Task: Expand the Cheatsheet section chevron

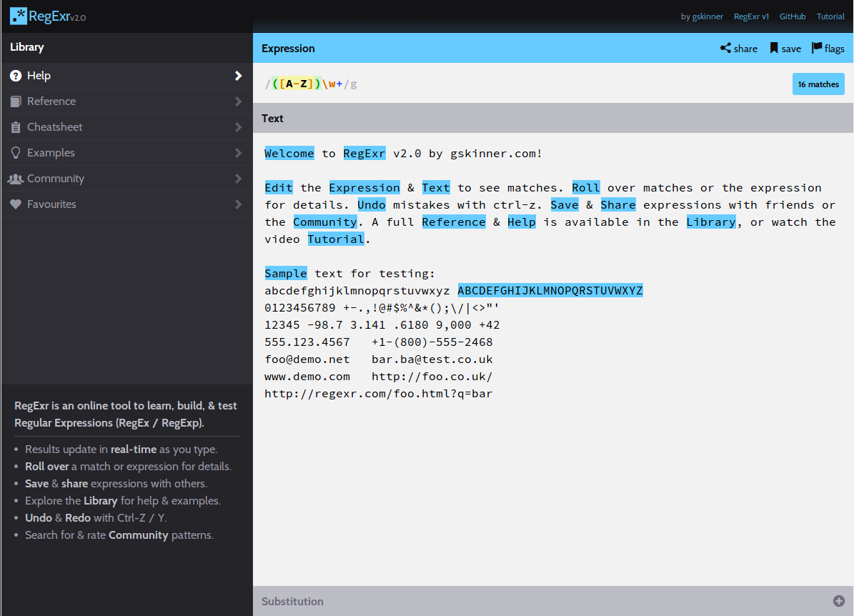Action: (x=240, y=126)
